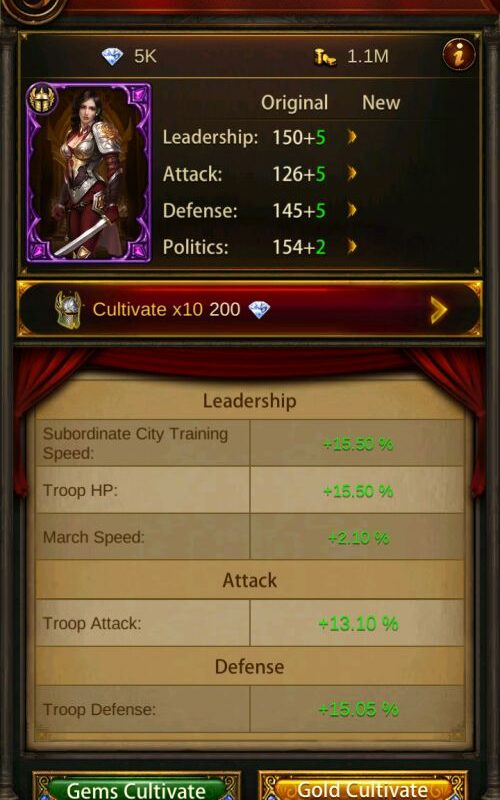Image resolution: width=500 pixels, height=800 pixels.
Task: Click the back emblem at top left
Action: [33, 9]
